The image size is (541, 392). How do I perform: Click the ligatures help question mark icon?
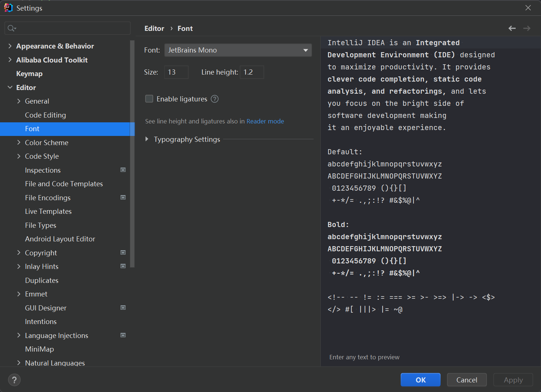(215, 99)
